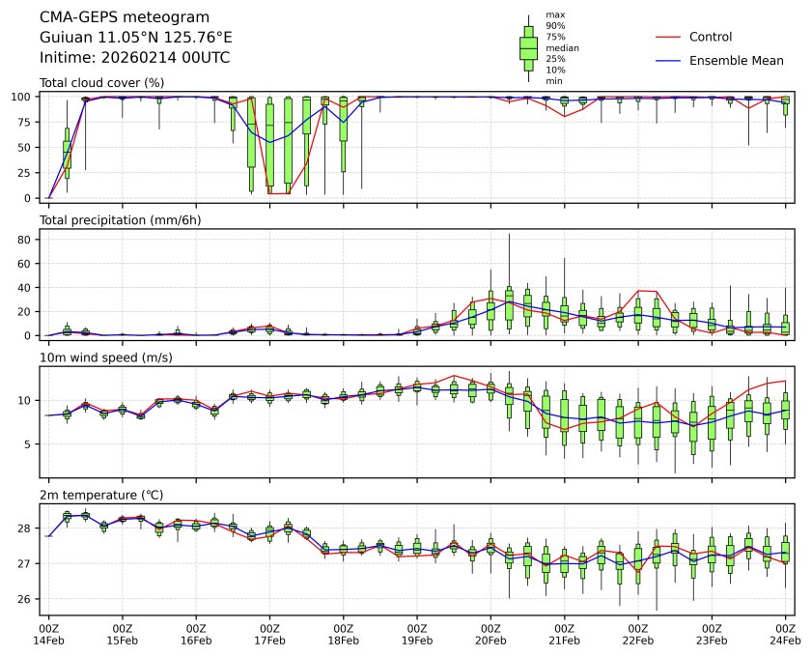Click the 'median' label in the legend
The width and height of the screenshot is (812, 657).
(556, 48)
